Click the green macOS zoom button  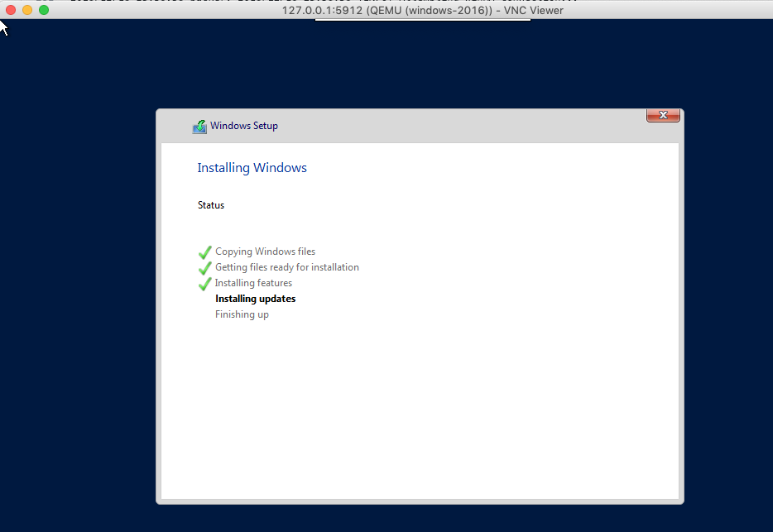(44, 10)
